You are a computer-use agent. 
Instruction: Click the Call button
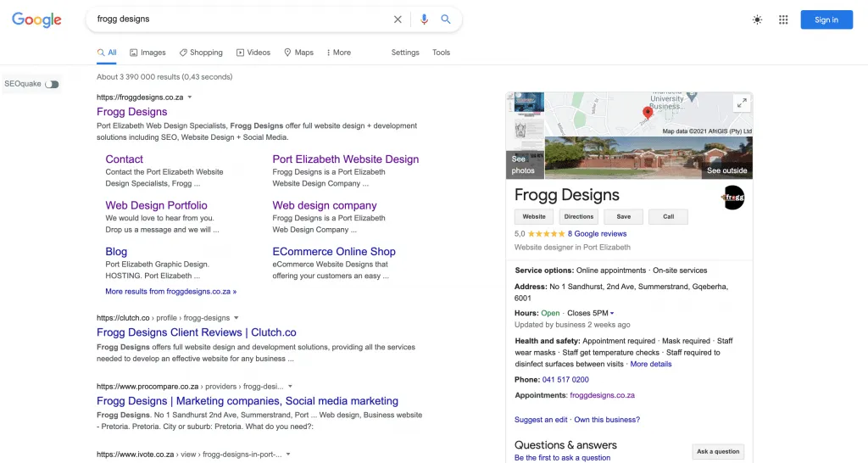point(669,216)
